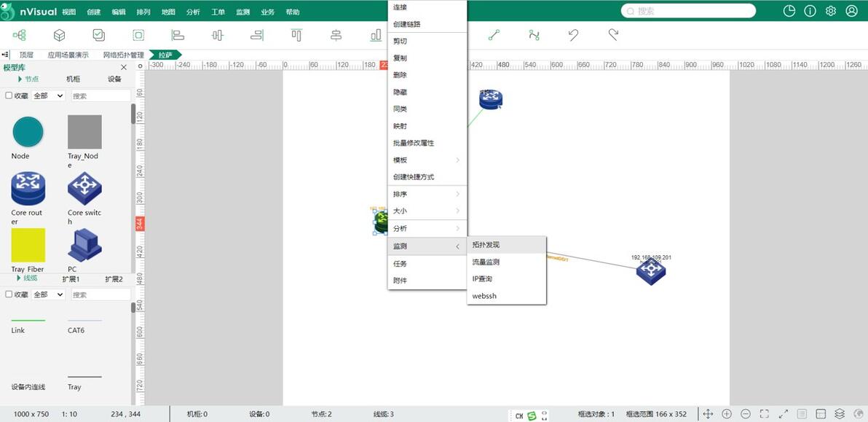Click the zoom-in icon in status bar
The image size is (868, 422).
(726, 413)
